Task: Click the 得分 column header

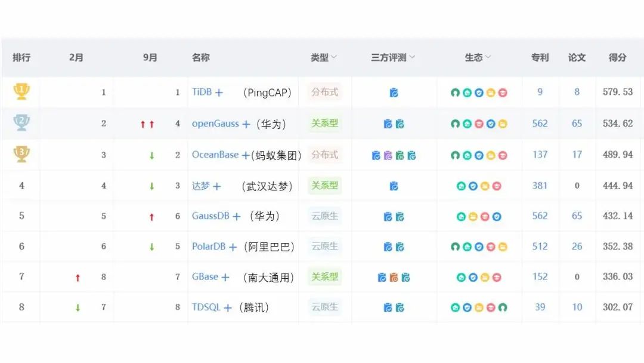Action: pyautogui.click(x=617, y=57)
